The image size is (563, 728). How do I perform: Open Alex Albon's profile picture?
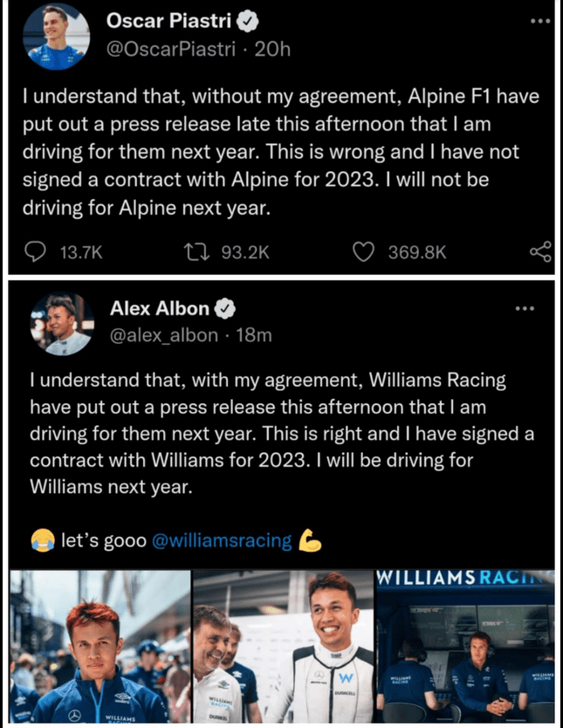click(x=61, y=324)
